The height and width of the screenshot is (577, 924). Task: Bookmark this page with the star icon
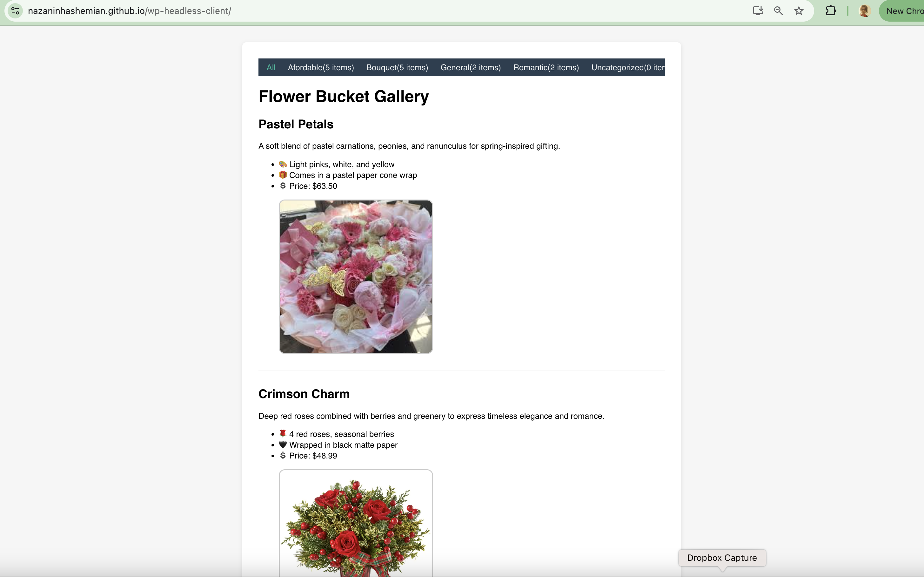pos(799,11)
